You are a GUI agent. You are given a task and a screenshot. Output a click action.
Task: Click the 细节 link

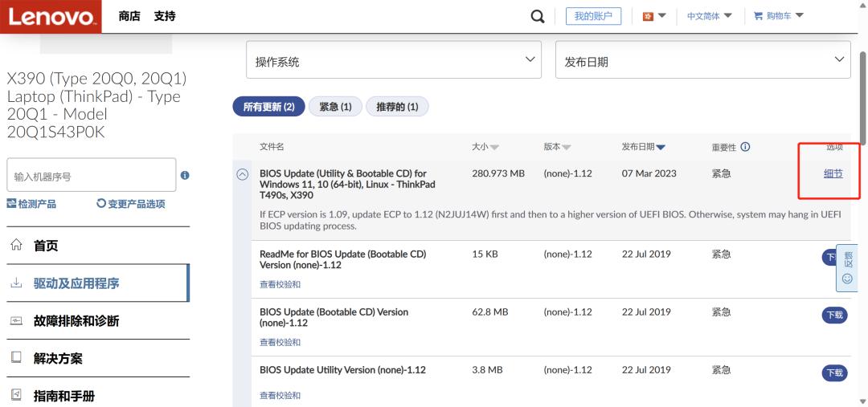833,173
